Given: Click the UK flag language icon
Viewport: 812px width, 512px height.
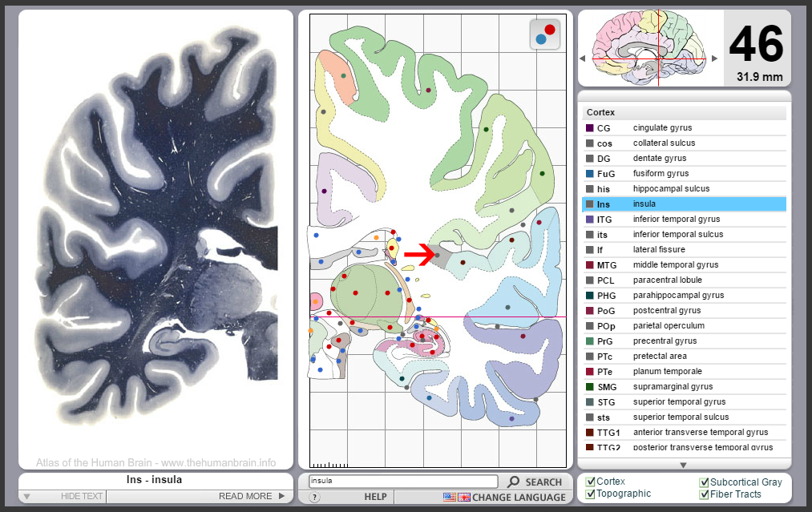Looking at the screenshot, I should point(463,497).
